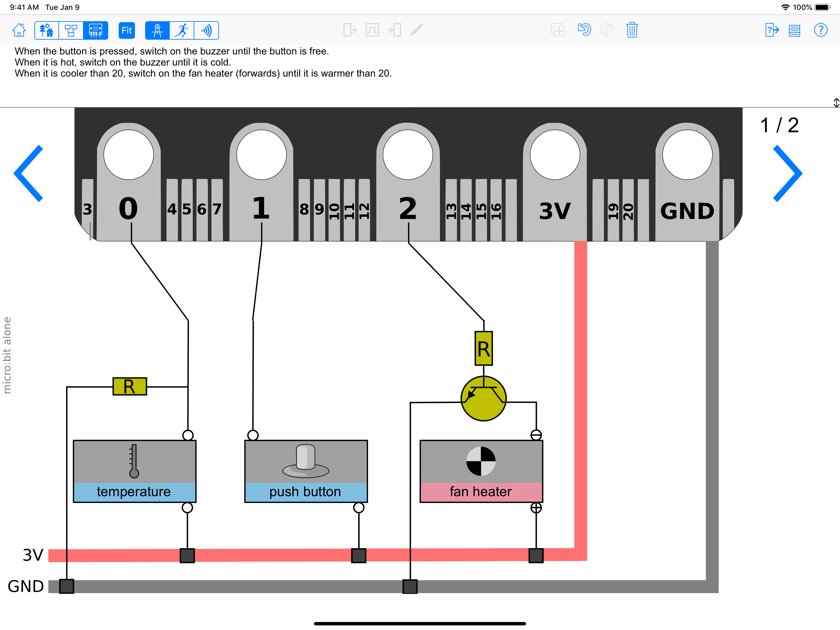Click the trash delete icon
This screenshot has height=630, width=840.
[x=632, y=30]
